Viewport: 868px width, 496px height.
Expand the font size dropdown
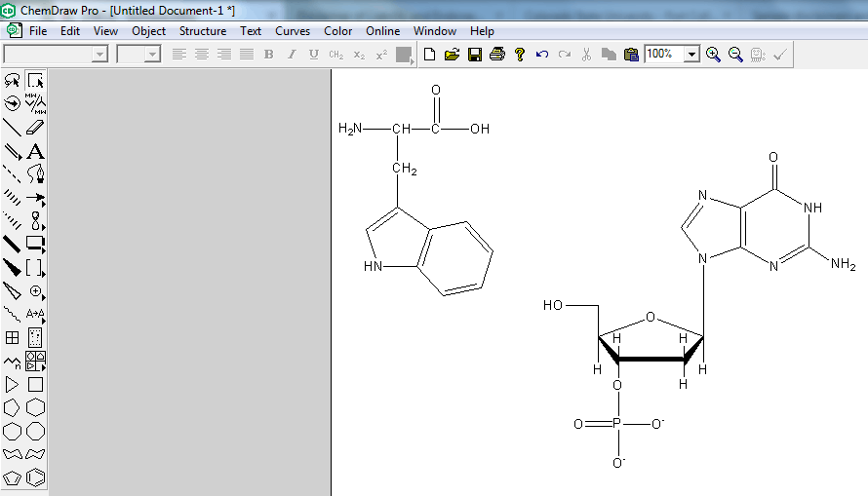point(152,55)
